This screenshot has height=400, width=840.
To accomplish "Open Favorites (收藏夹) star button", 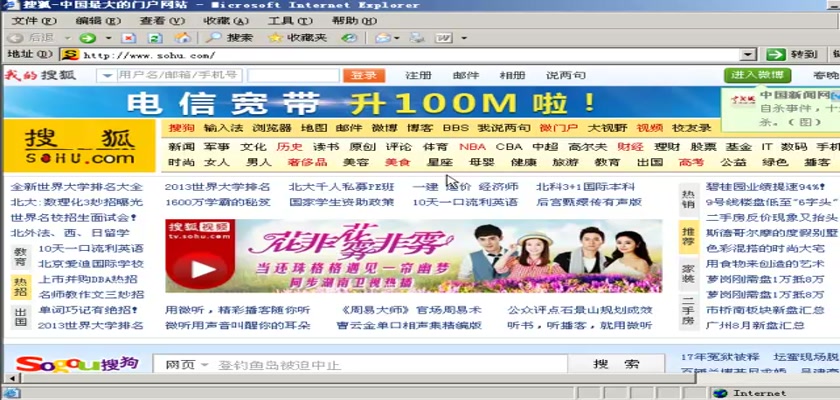I will tap(297, 38).
